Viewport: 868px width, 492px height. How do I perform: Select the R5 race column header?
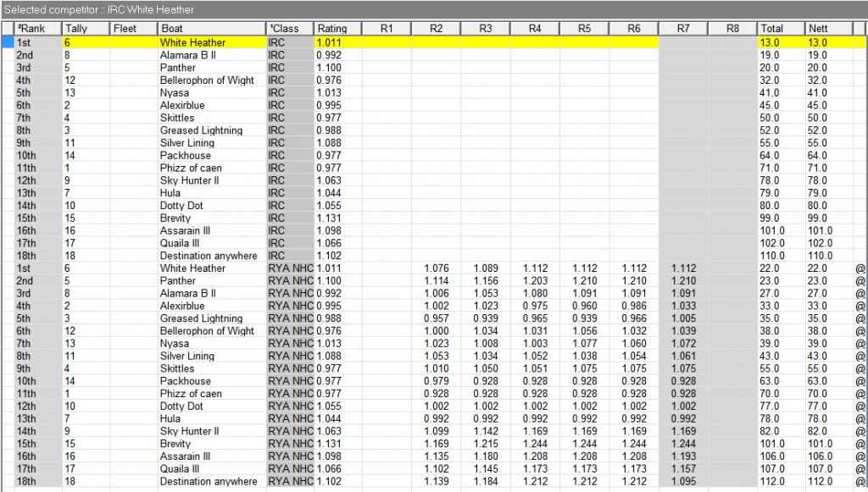pos(584,29)
